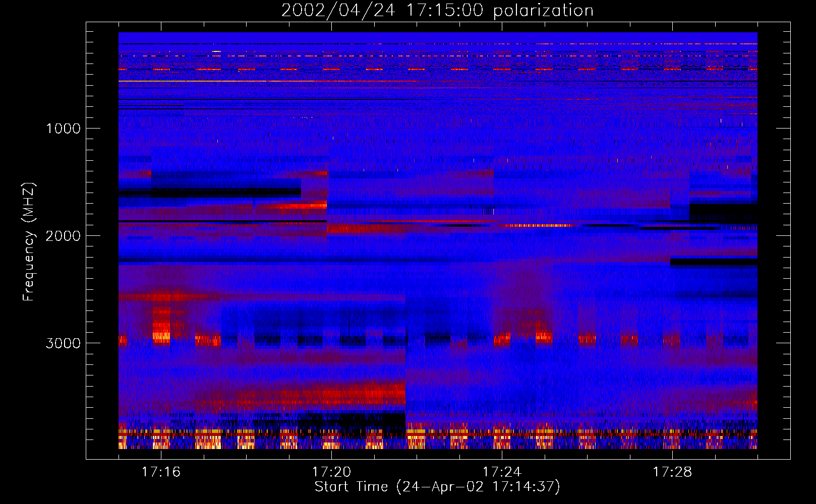Click the 2000 frequency tick label
This screenshot has height=504, width=816.
64,236
